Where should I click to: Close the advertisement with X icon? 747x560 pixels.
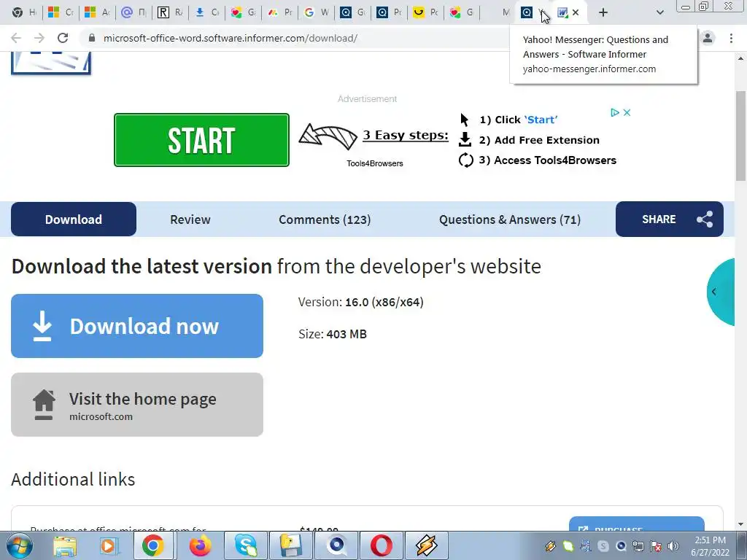click(x=627, y=112)
